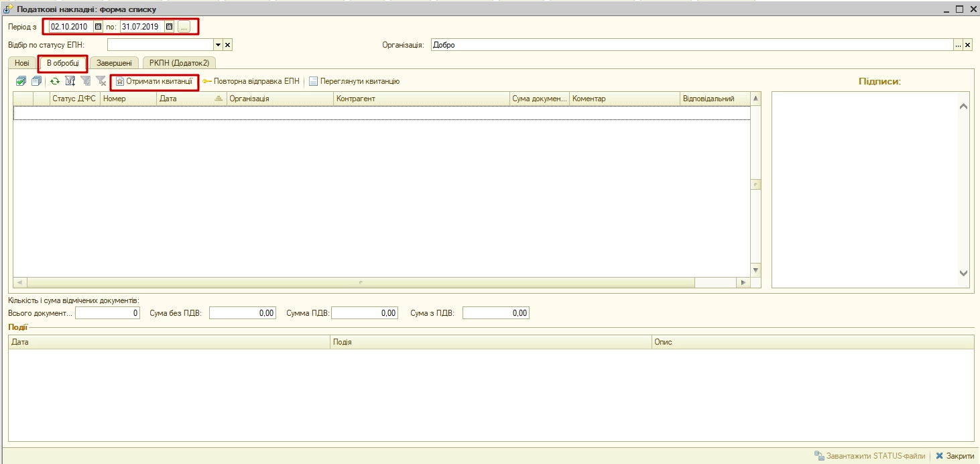This screenshot has height=464, width=980.
Task: Sort by Номер column header
Action: (128, 99)
